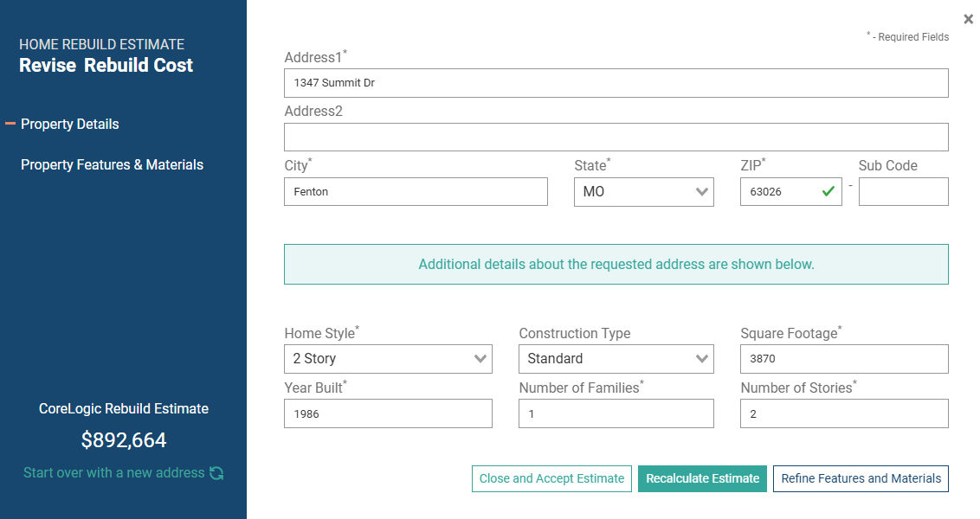Select the Year Built field

tap(388, 413)
